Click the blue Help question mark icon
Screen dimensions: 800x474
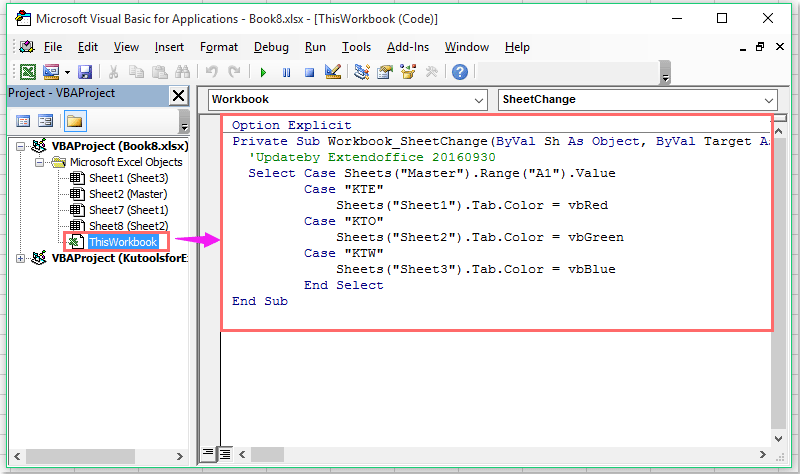click(x=460, y=72)
